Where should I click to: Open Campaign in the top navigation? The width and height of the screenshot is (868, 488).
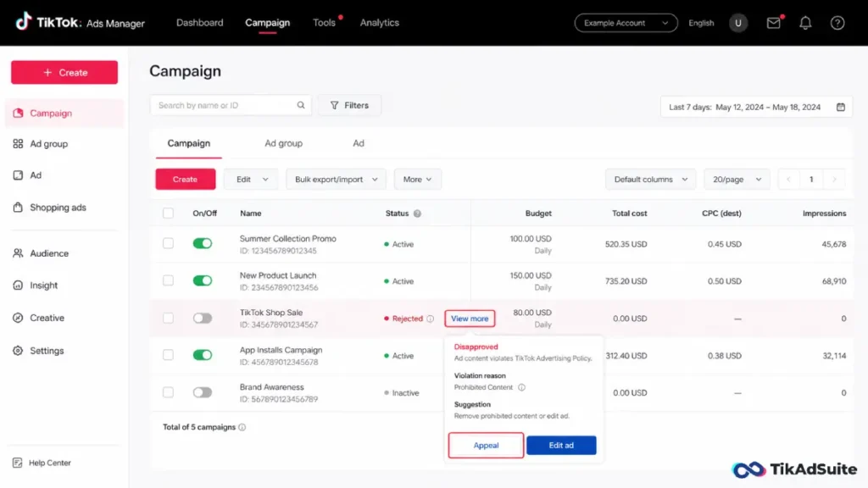(x=267, y=23)
